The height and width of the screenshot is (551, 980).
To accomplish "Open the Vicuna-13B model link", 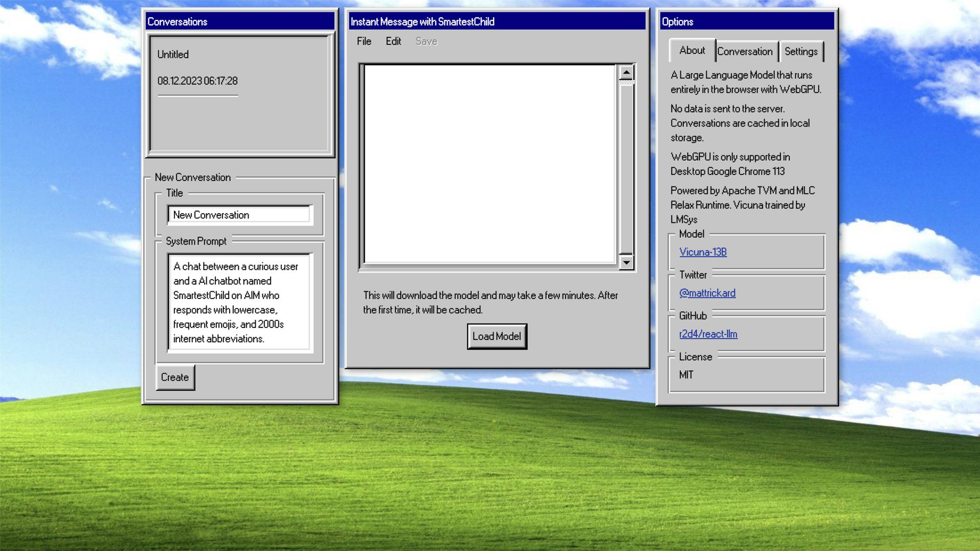I will pos(703,252).
